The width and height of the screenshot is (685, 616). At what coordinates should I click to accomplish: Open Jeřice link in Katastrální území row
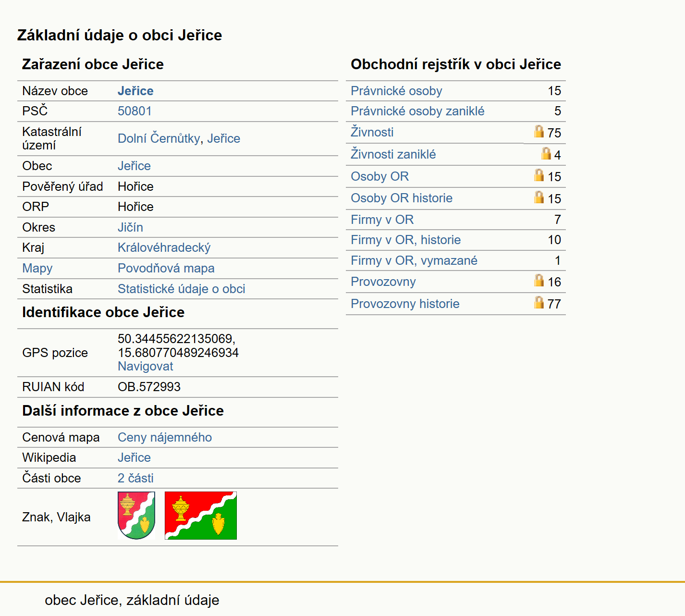(224, 138)
